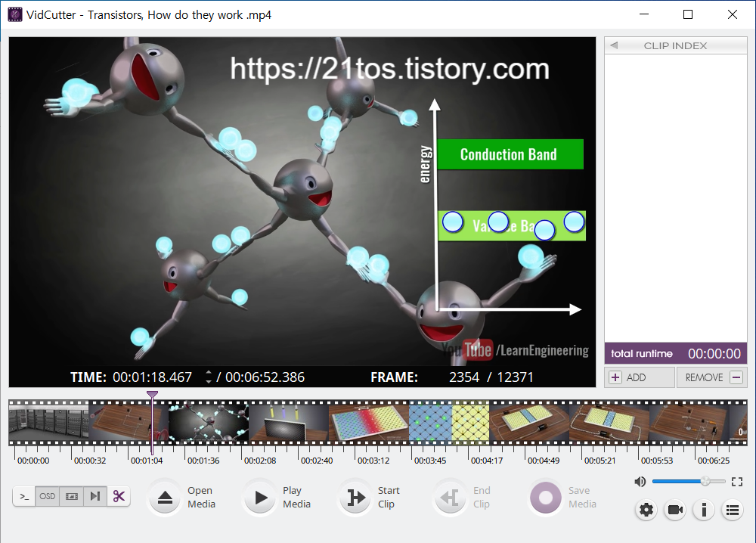Seek to the molecule characters thumbnail

tap(209, 423)
